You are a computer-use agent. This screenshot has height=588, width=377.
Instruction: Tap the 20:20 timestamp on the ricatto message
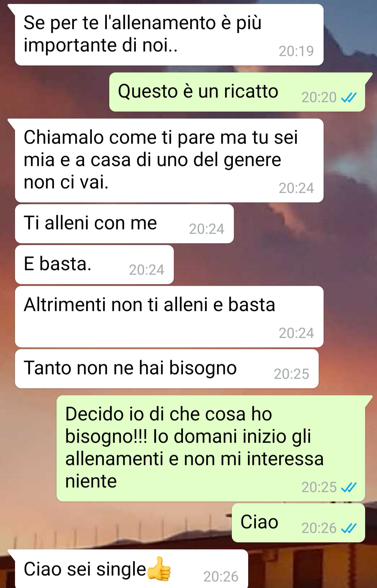coord(319,97)
